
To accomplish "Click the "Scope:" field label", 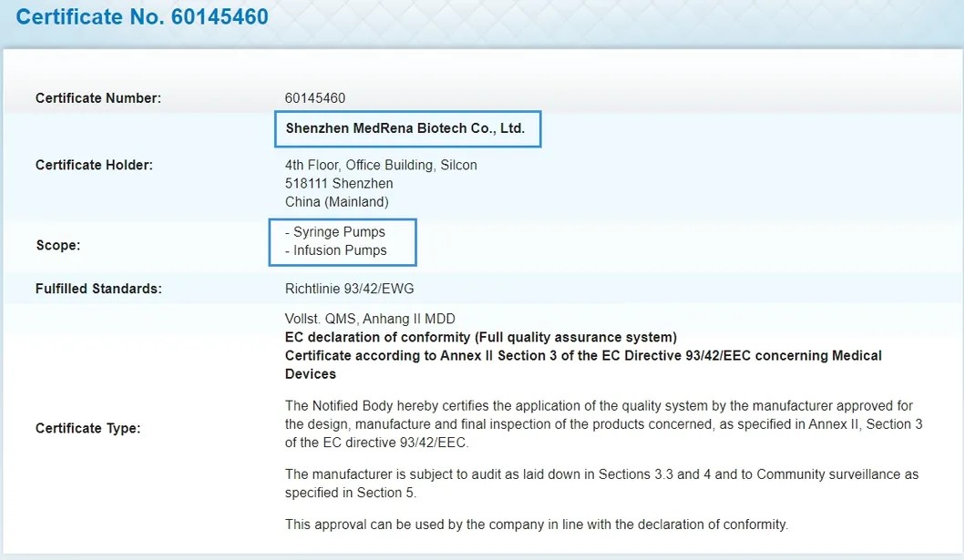I will pyautogui.click(x=58, y=246).
